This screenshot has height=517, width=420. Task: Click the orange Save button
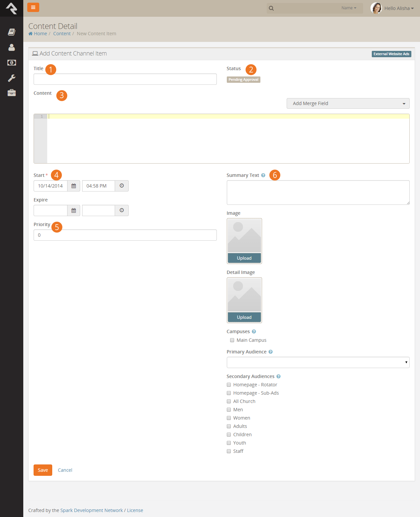(43, 470)
